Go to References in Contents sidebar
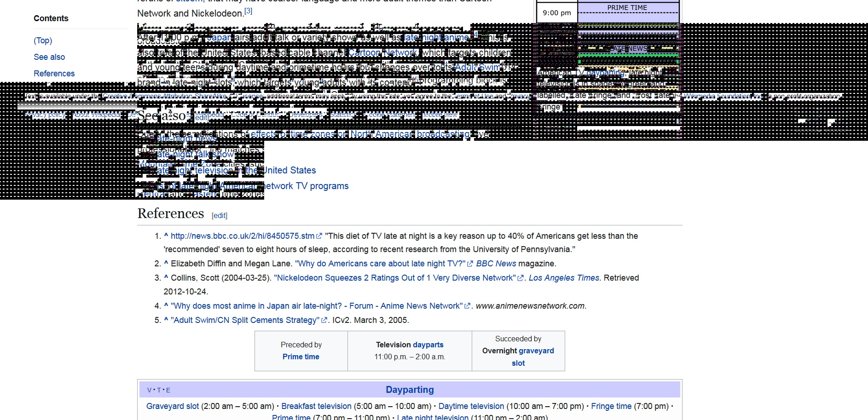Screen dimensions: 868x420 tap(54, 74)
